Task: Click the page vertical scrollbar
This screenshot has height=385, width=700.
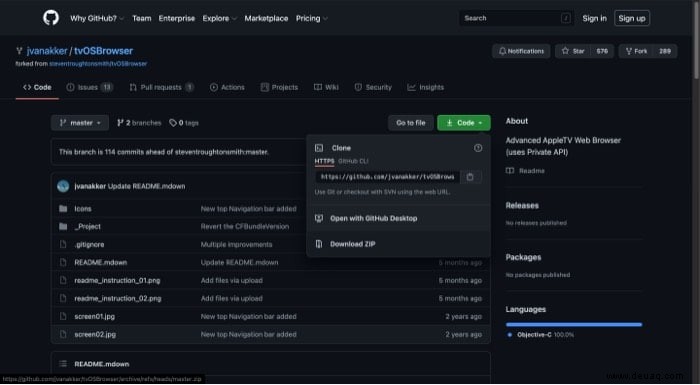Action: (x=697, y=40)
